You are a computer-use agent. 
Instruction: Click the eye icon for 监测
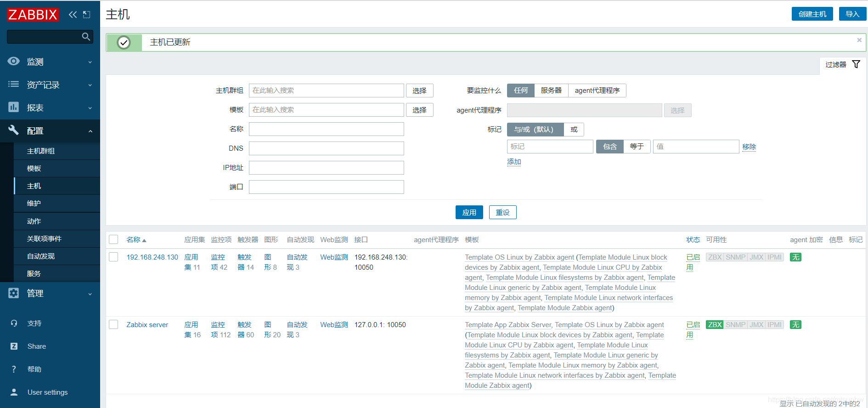(14, 61)
